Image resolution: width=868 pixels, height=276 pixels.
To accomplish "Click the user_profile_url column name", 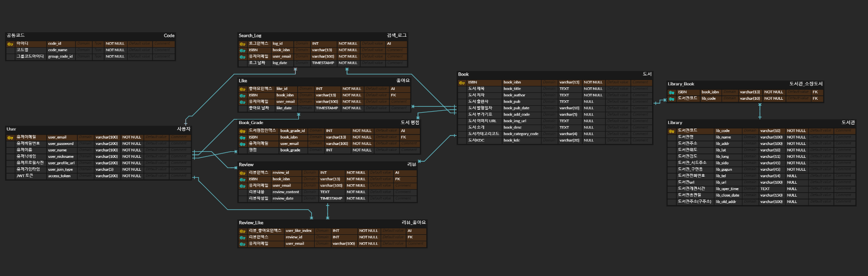I will (x=61, y=163).
